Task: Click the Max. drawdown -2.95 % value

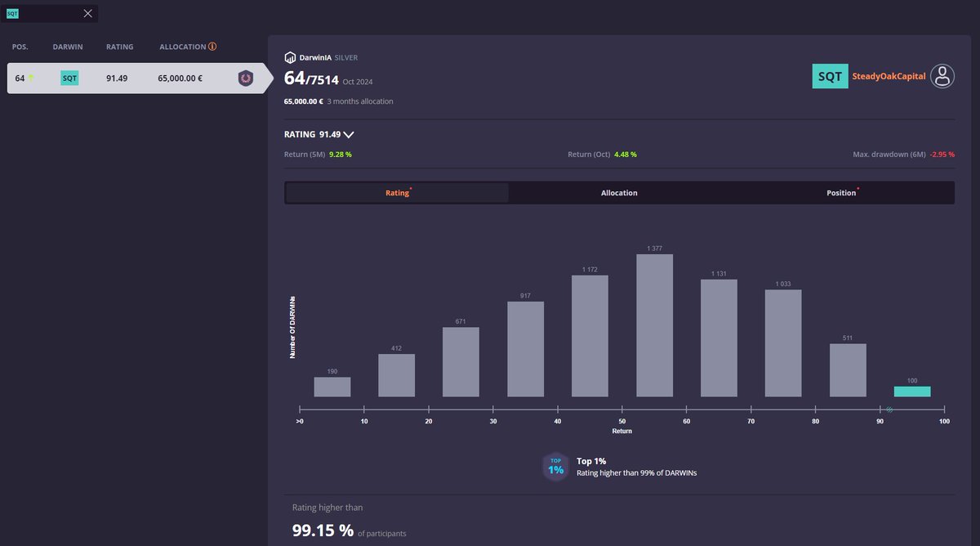Action: coord(941,154)
